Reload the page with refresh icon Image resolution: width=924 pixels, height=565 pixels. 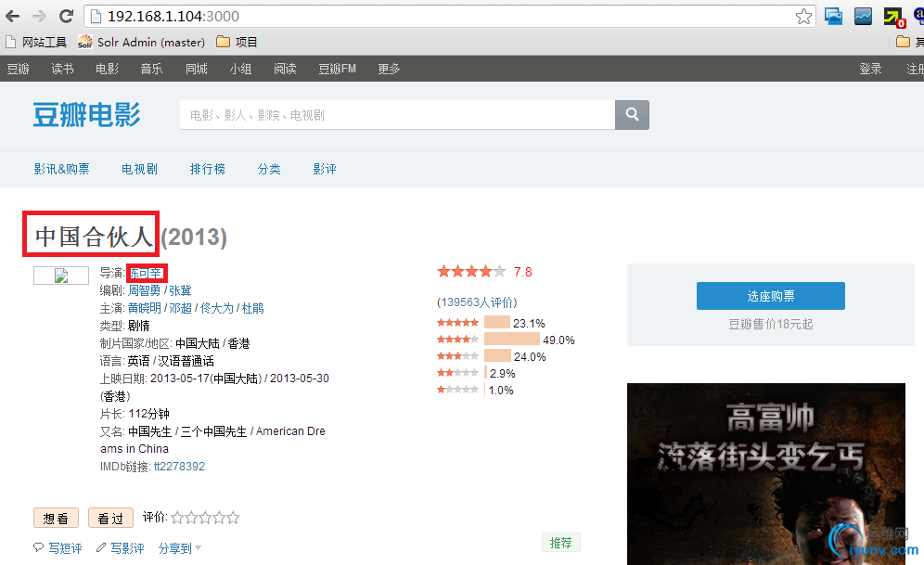point(66,17)
